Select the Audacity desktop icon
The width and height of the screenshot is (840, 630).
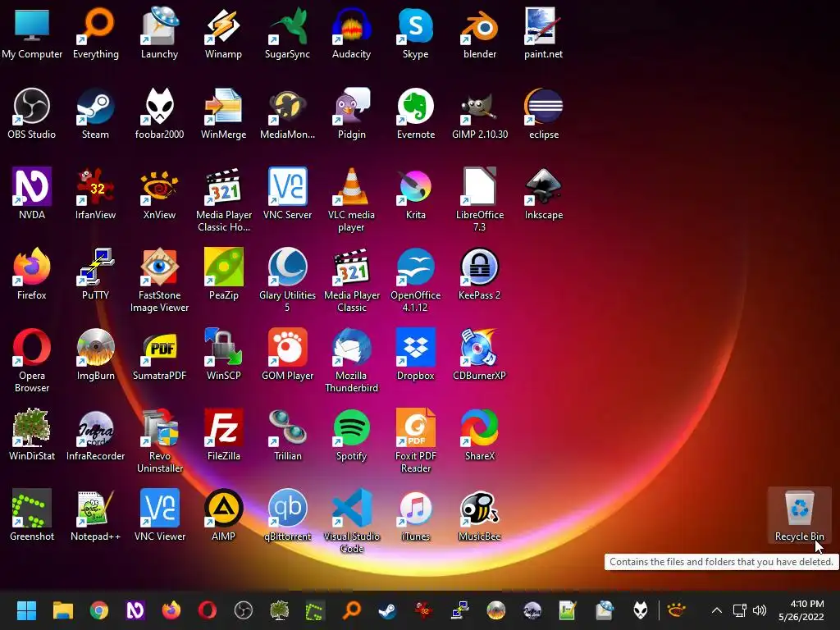point(351,33)
